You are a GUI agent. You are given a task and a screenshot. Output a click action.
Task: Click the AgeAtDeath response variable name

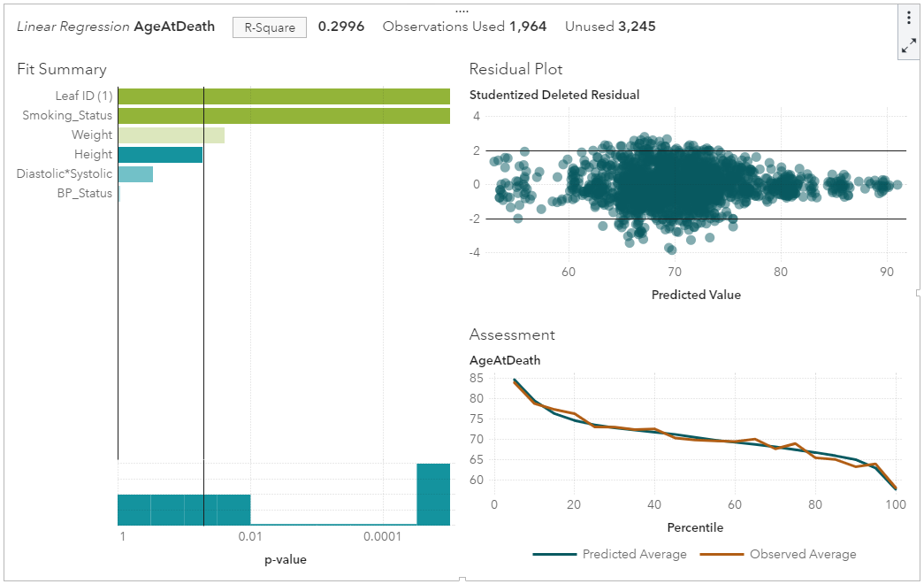tap(174, 27)
